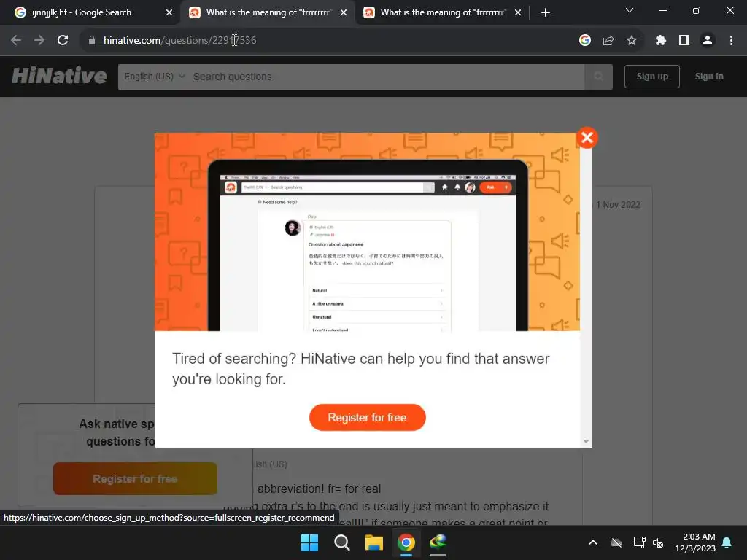This screenshot has width=747, height=560.
Task: Show hidden system tray icons
Action: pos(593,542)
